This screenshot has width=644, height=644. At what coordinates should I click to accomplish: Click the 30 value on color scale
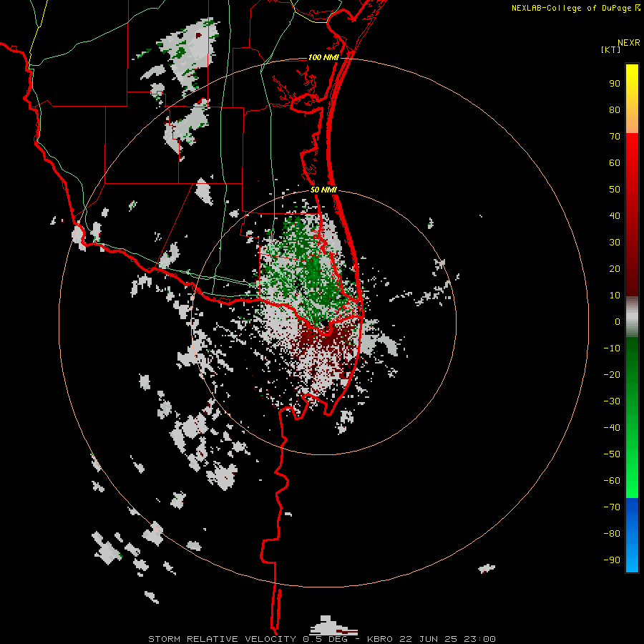coord(615,243)
